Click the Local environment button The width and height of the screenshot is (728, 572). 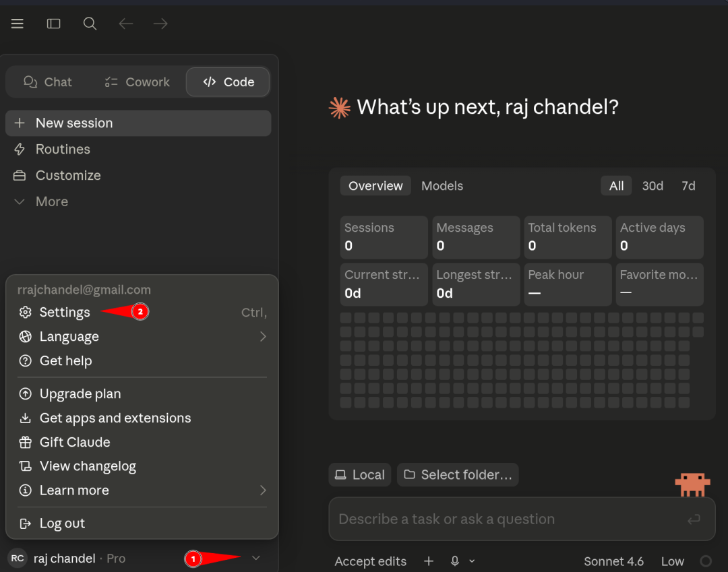[360, 474]
